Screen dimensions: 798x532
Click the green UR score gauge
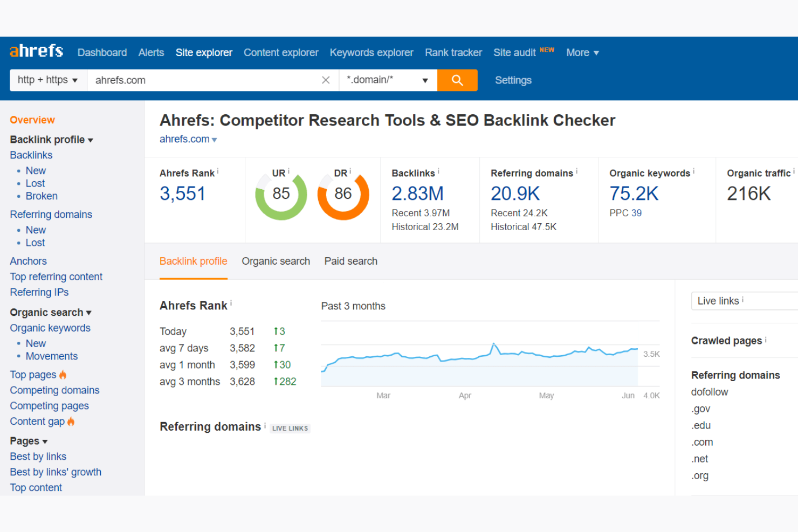pos(281,195)
